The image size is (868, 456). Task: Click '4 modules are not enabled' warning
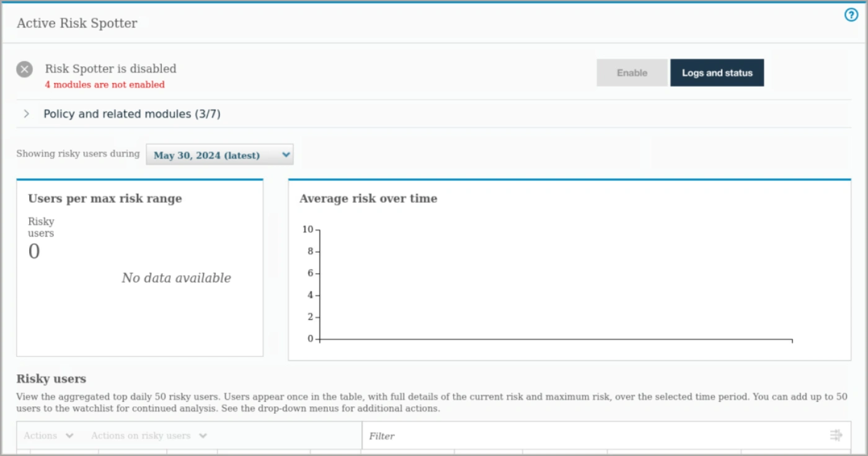click(x=105, y=85)
